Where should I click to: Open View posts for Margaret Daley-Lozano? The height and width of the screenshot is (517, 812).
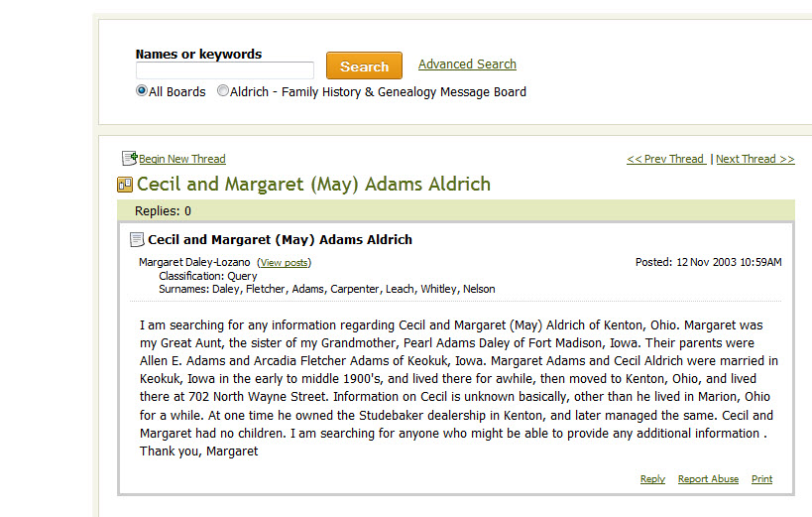pos(285,263)
